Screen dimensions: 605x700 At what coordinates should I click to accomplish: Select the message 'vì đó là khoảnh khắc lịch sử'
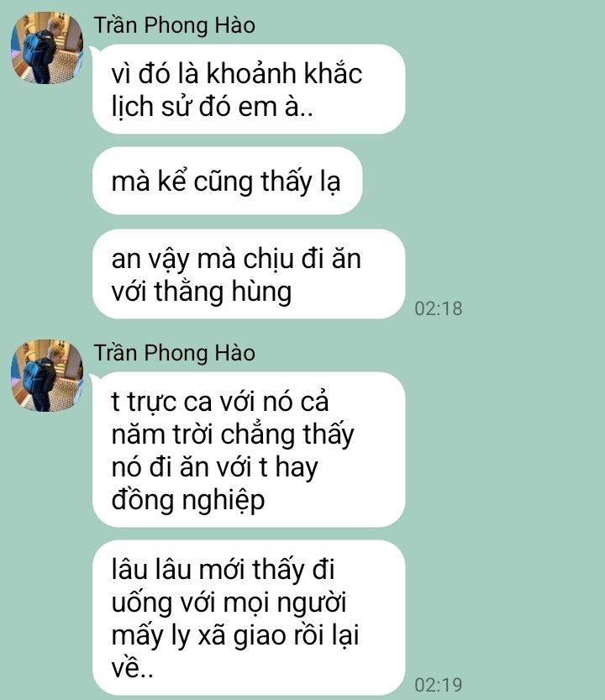pyautogui.click(x=249, y=89)
